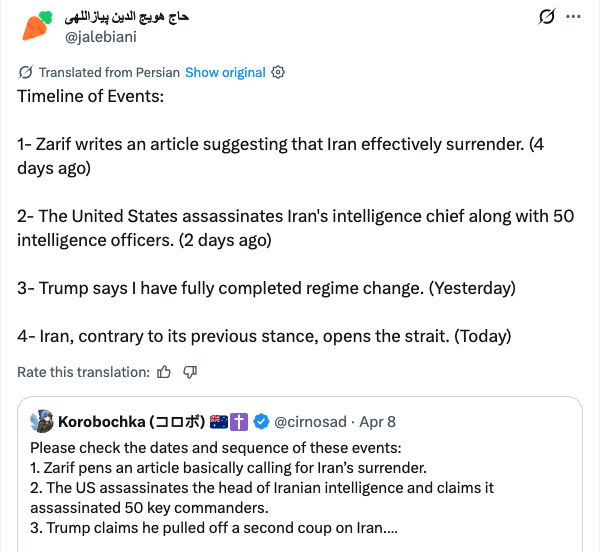Click the Apr 8 timestamp
This screenshot has width=600, height=552.
pos(376,421)
